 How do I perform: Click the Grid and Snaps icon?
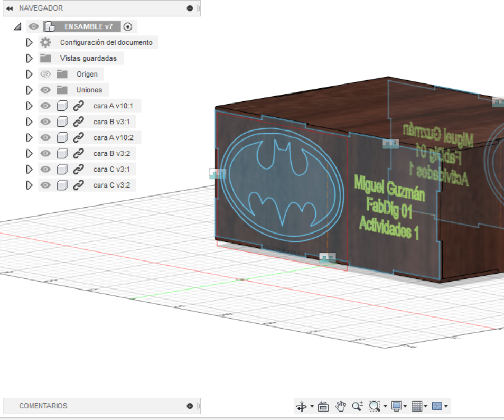[417, 406]
